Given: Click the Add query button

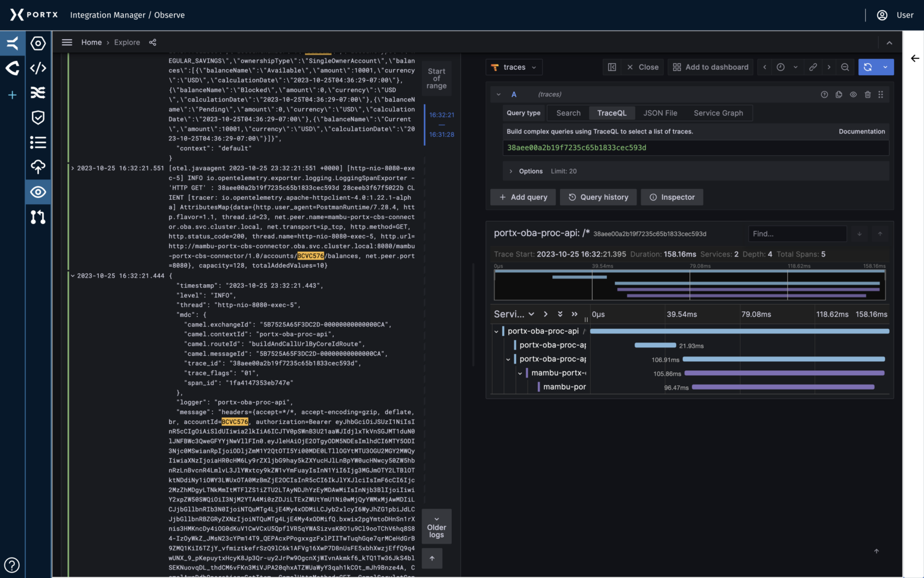Looking at the screenshot, I should [x=523, y=197].
